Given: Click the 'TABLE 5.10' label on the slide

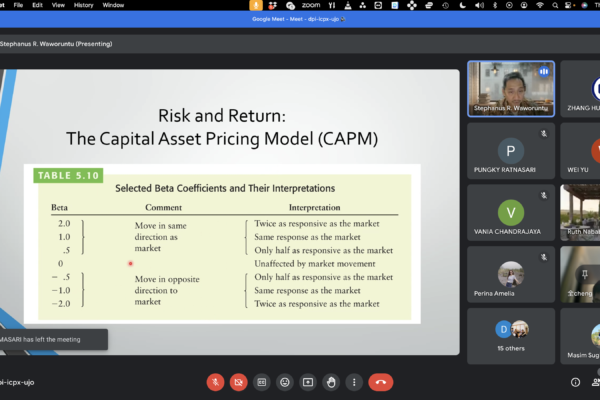Looking at the screenshot, I should tap(68, 175).
